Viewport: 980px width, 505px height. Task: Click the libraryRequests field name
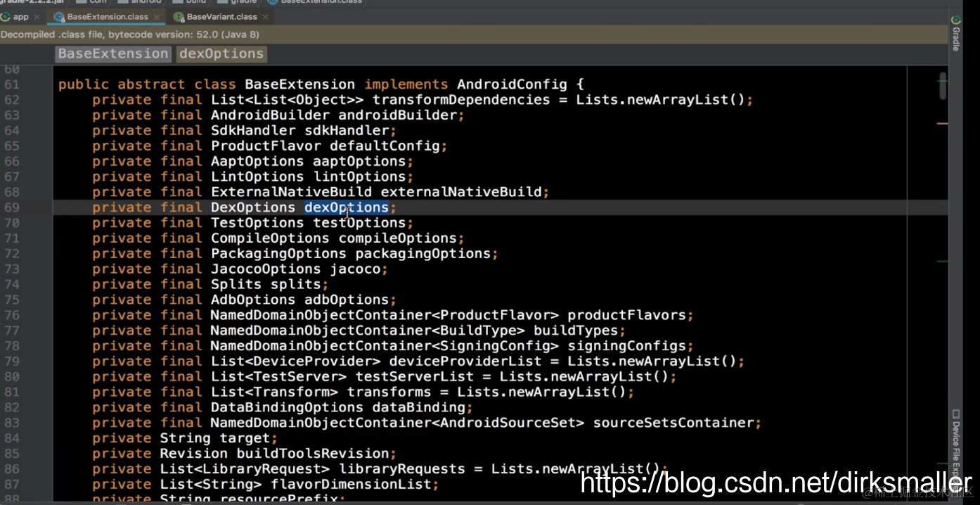402,469
